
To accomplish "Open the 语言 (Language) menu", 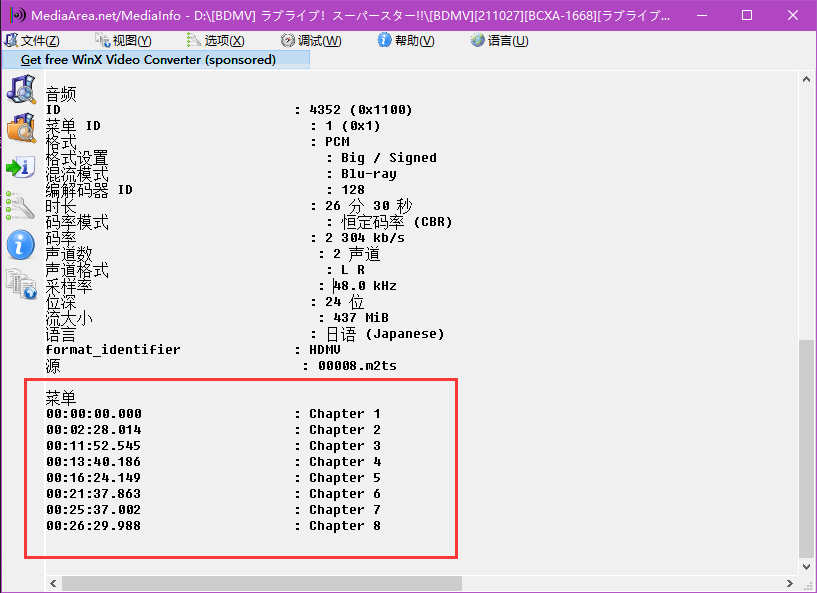I will click(x=499, y=41).
